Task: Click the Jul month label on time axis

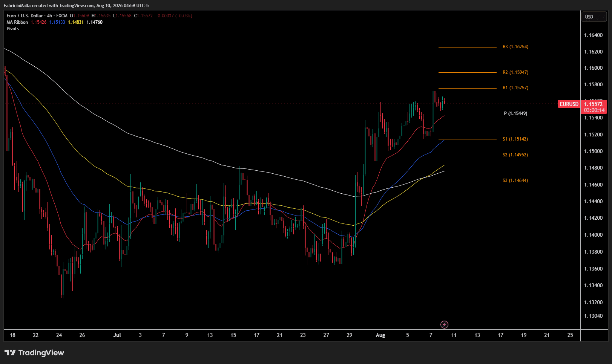Action: (x=117, y=335)
